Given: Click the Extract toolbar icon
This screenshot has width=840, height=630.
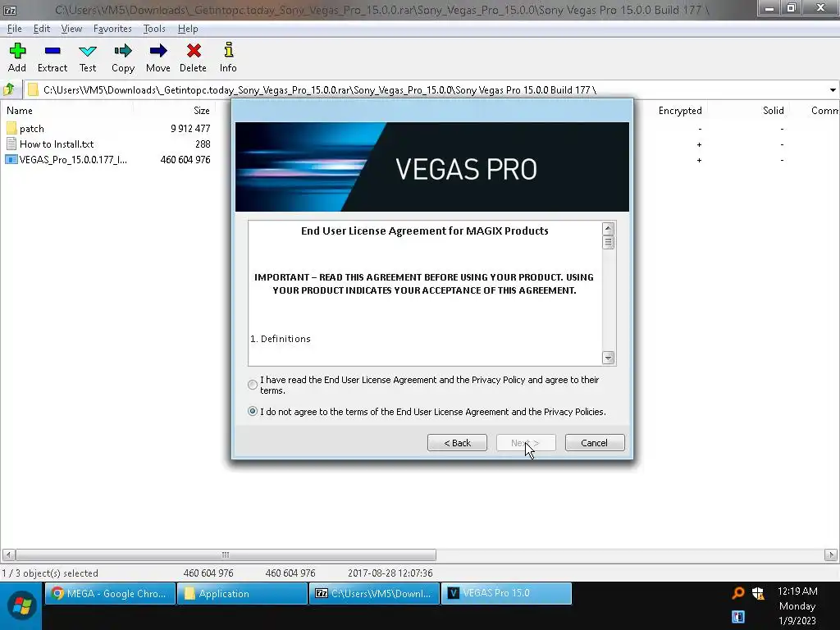Looking at the screenshot, I should pyautogui.click(x=52, y=51).
